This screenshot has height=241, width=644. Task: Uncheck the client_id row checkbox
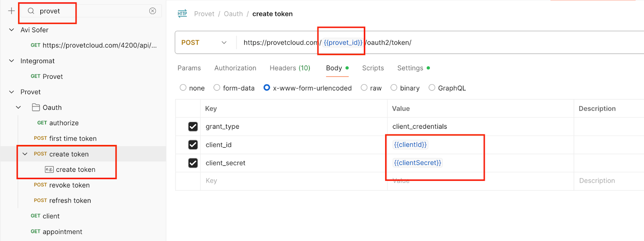(193, 145)
